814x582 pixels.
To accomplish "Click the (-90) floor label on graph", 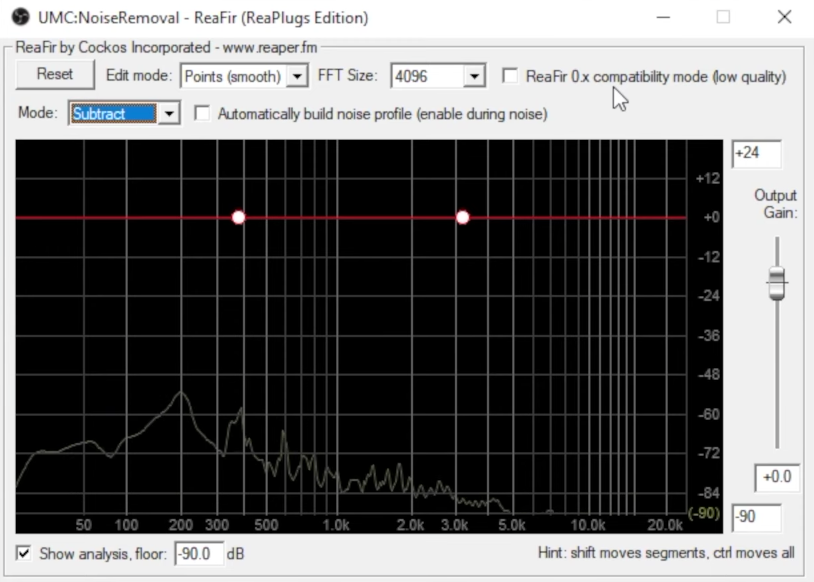I will tap(704, 513).
